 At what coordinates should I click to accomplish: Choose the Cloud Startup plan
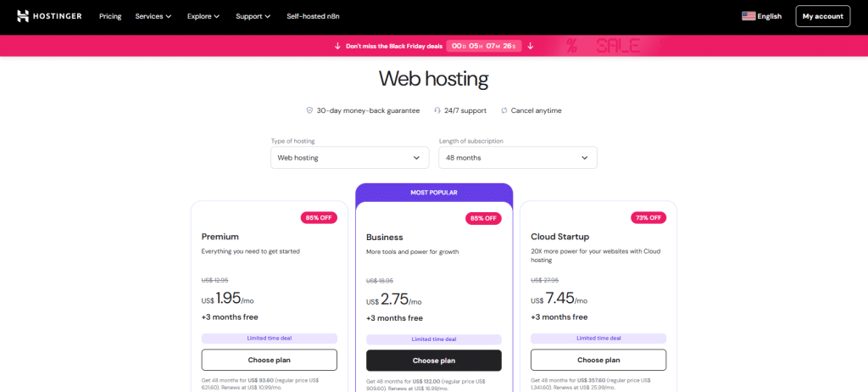coord(598,360)
